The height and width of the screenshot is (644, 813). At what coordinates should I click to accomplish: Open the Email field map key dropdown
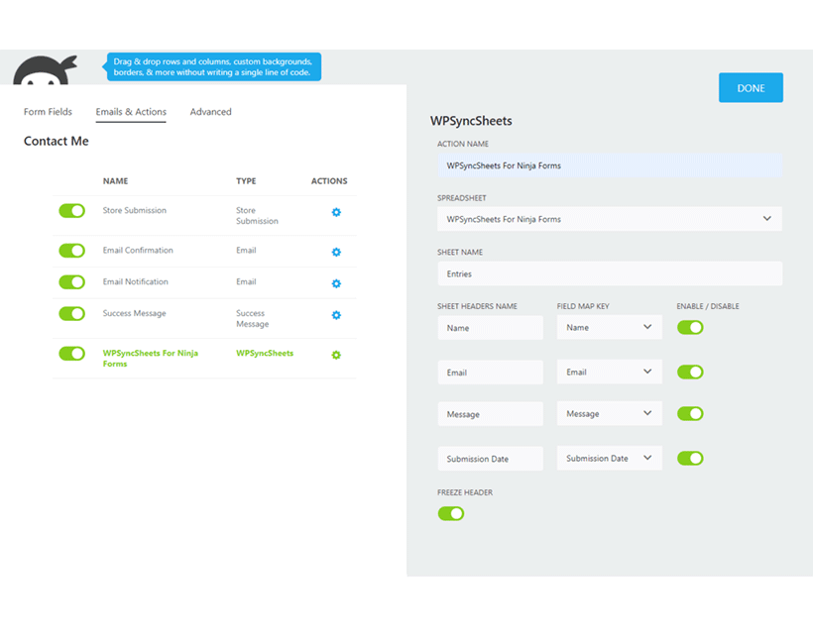609,372
